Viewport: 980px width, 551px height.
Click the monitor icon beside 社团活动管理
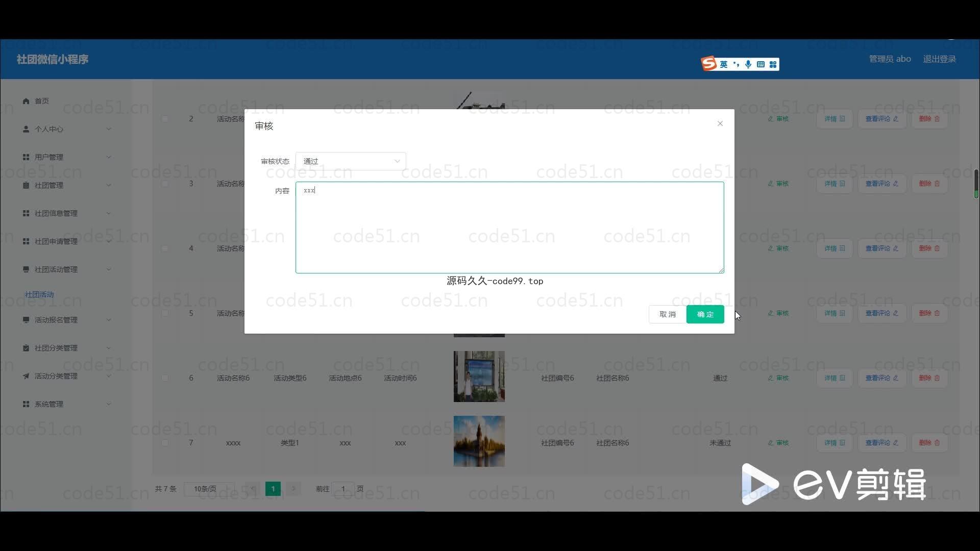click(x=26, y=269)
